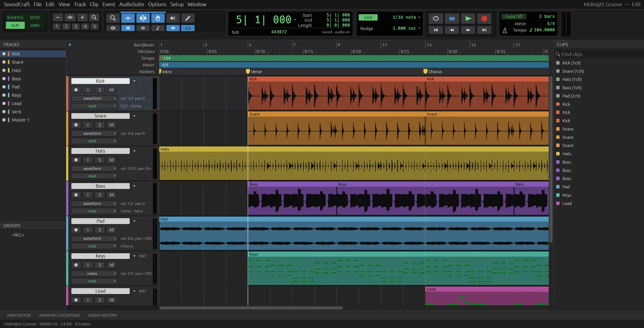Viewport: 644px width, 328px height.
Task: Open grid value 1/16 note dropdown
Action: (406, 17)
